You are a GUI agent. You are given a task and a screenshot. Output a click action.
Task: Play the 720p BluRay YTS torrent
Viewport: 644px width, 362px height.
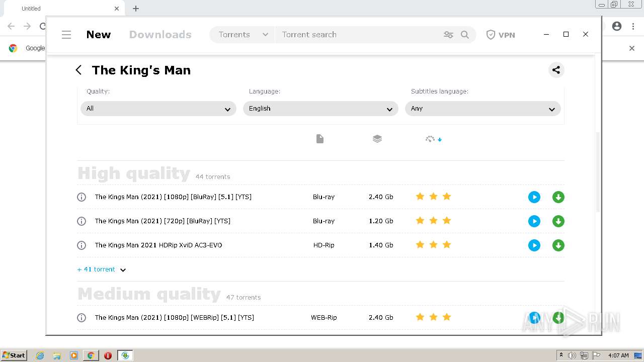(534, 221)
